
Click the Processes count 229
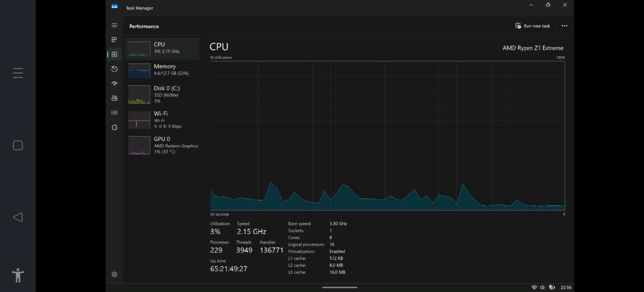click(216, 250)
